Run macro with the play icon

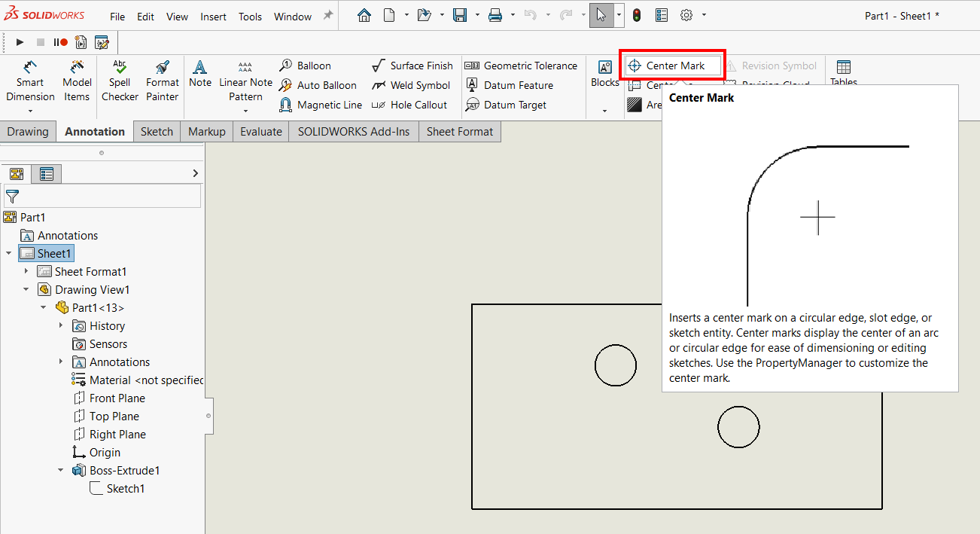point(20,43)
